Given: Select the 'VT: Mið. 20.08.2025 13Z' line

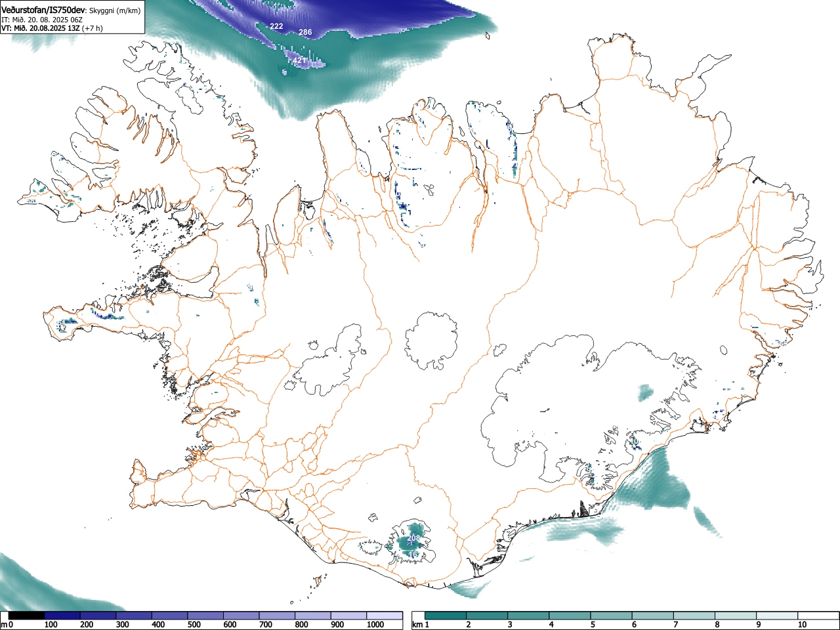Looking at the screenshot, I should pyautogui.click(x=41, y=29).
